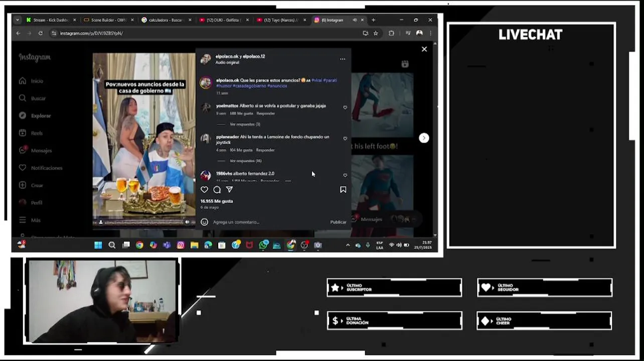Like yoelmattos's comment
The image size is (644, 361).
pos(345,107)
